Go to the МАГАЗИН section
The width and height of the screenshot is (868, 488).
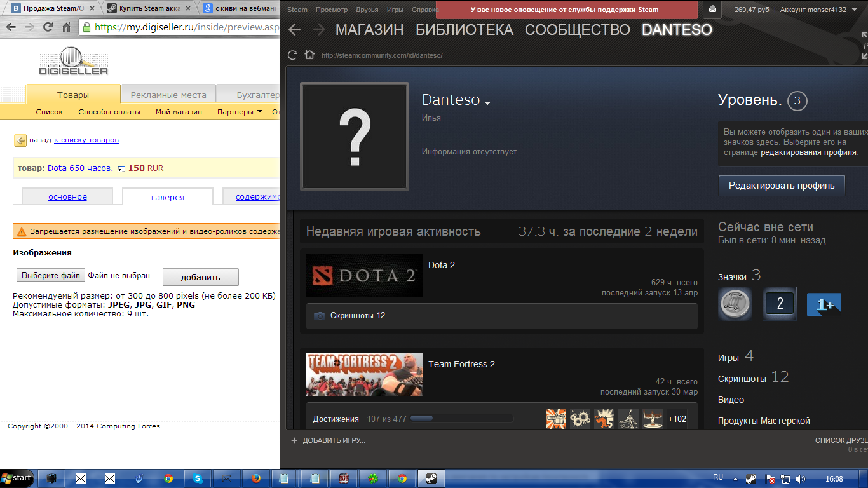369,30
